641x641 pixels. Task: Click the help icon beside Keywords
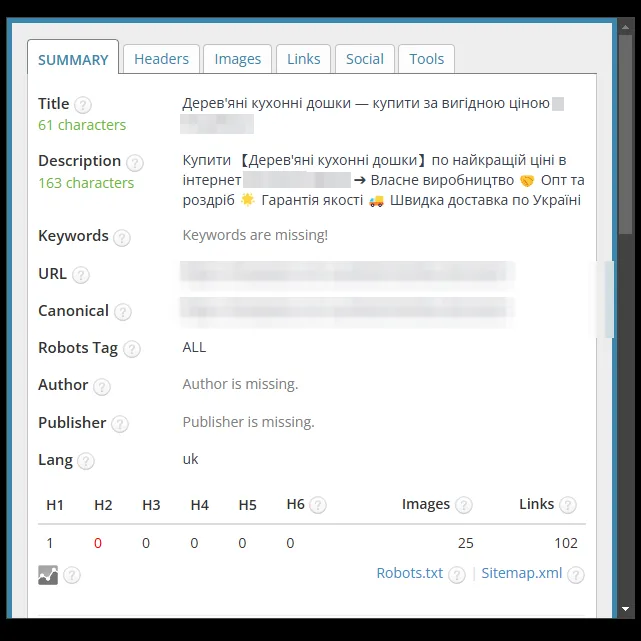point(122,238)
